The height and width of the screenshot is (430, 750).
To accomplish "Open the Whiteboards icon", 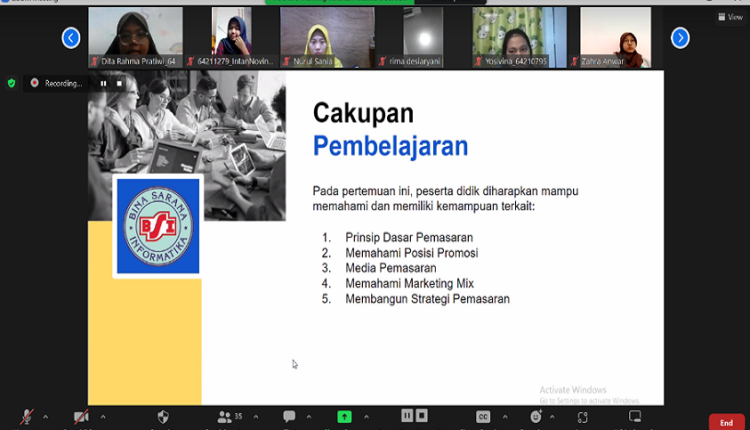I will pyautogui.click(x=635, y=416).
